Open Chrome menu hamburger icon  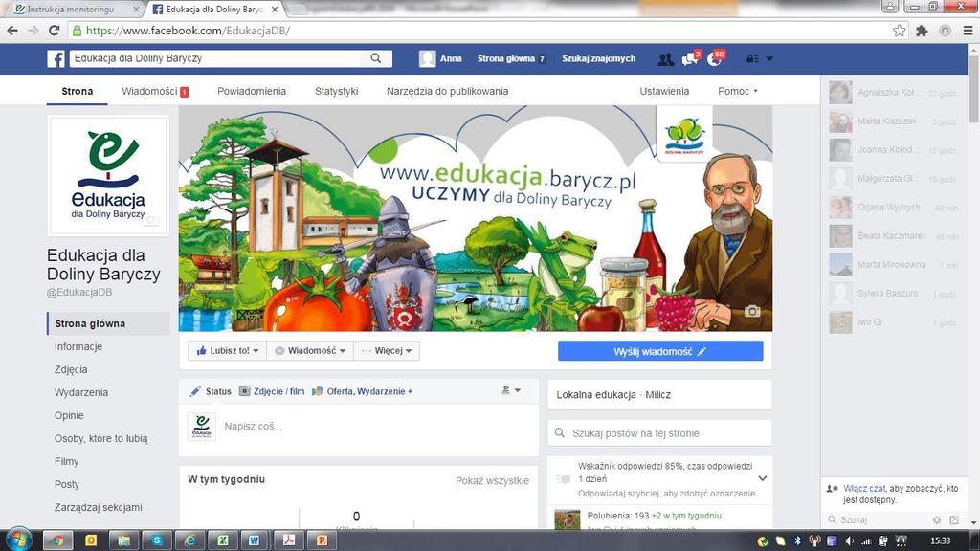(x=968, y=31)
